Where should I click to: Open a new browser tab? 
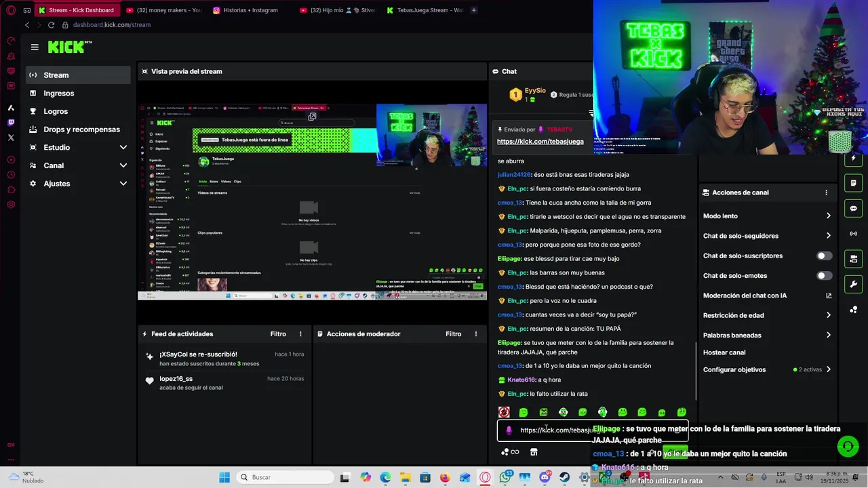point(473,10)
